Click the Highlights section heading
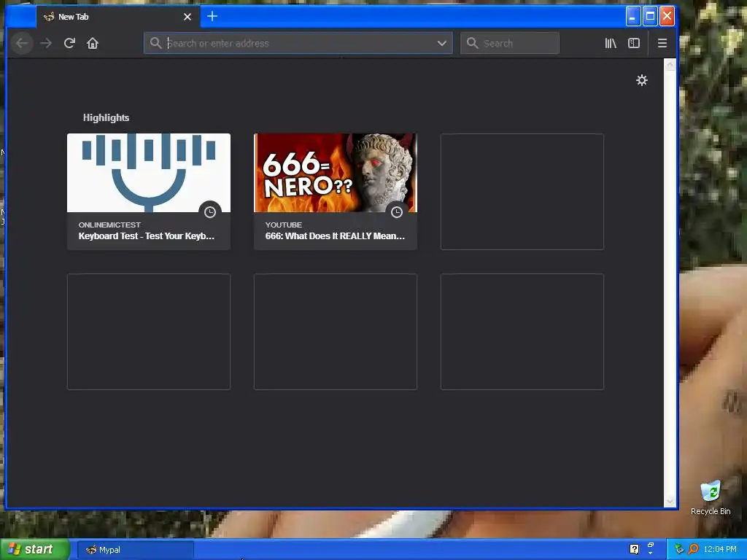This screenshot has width=747, height=560. 107,117
